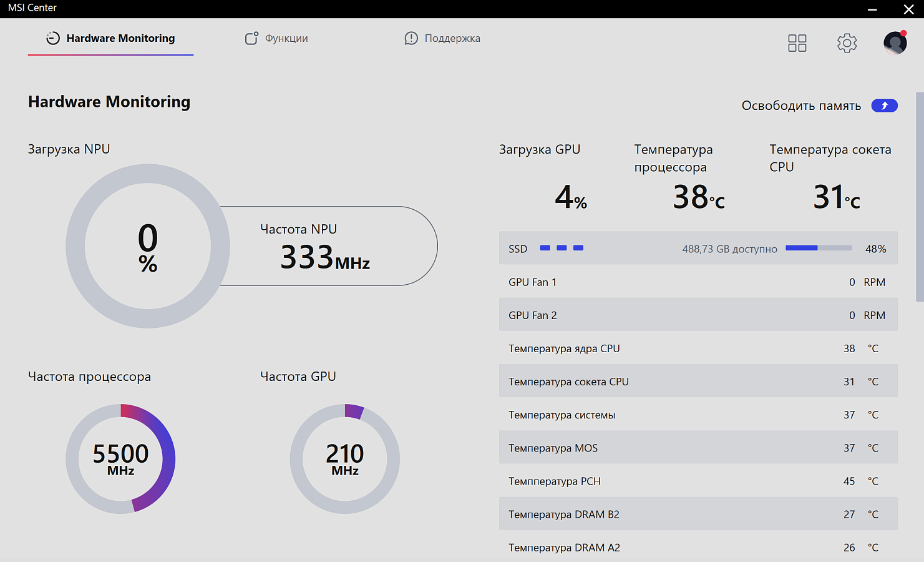
Task: Click the Hardware Monitoring gauge icon
Action: (x=53, y=38)
